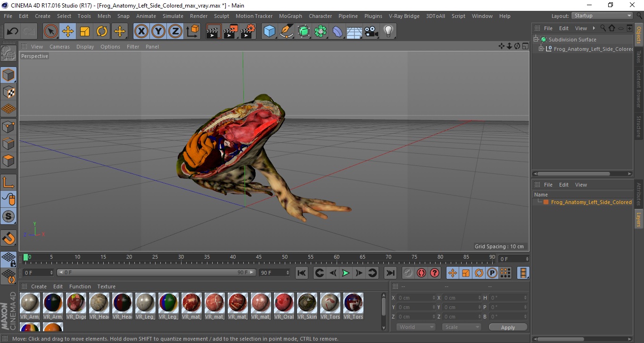This screenshot has width=644, height=343.
Task: Click the Redo arrow icon
Action: (x=29, y=32)
